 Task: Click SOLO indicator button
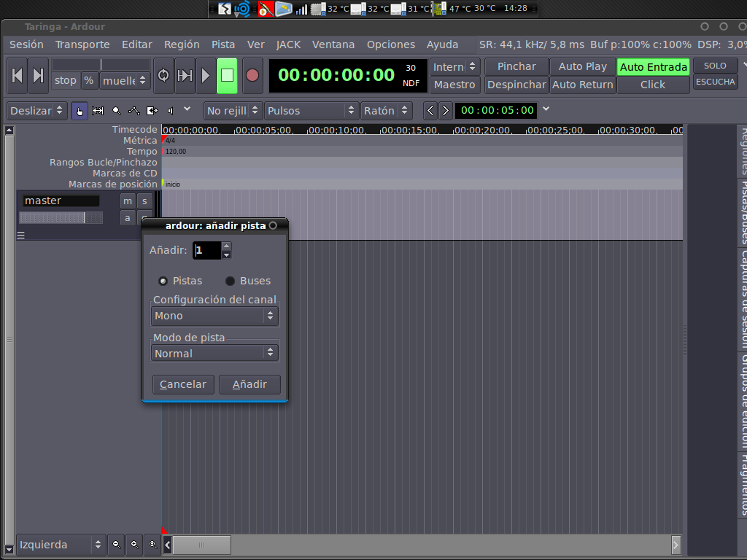pos(715,66)
